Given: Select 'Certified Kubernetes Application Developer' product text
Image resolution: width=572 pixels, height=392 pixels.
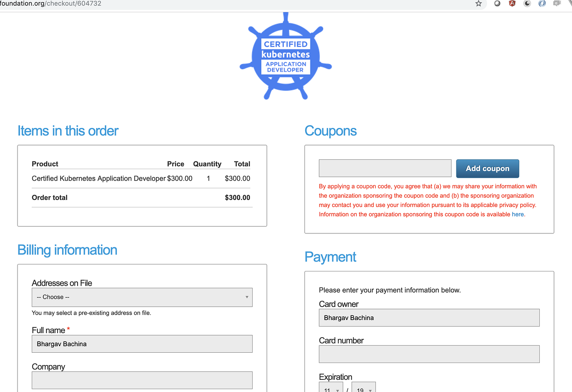Looking at the screenshot, I should [x=98, y=178].
